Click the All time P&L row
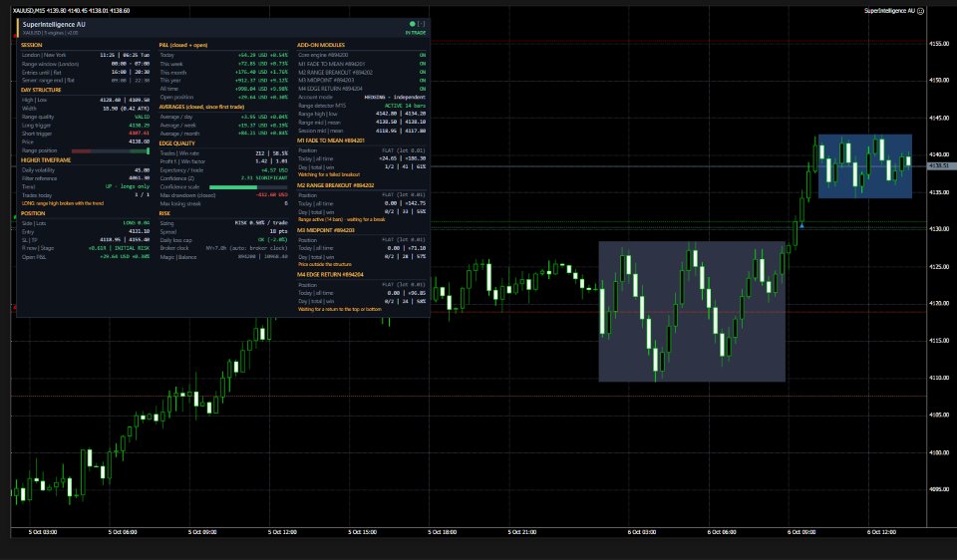Screen dimensions: 957x560 click(223, 89)
